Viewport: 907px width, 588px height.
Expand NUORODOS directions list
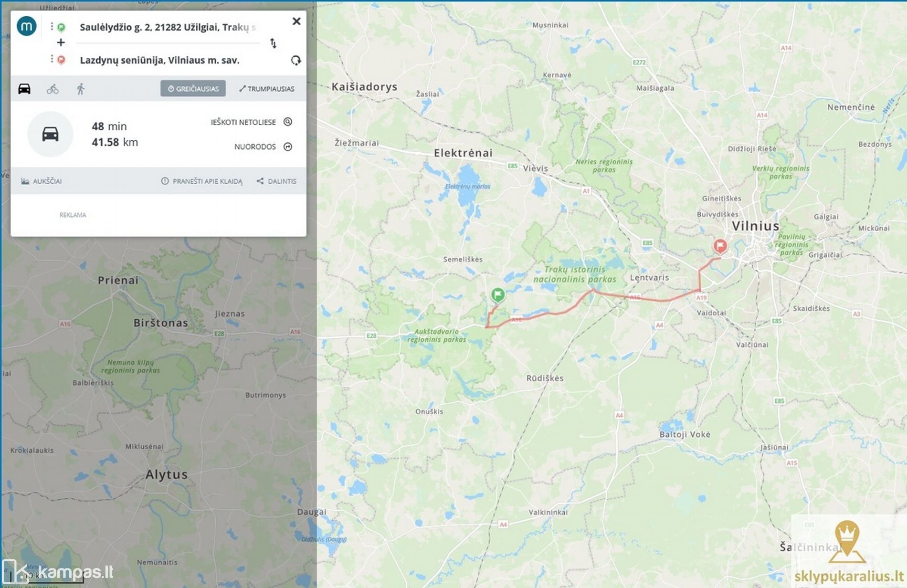[263, 147]
